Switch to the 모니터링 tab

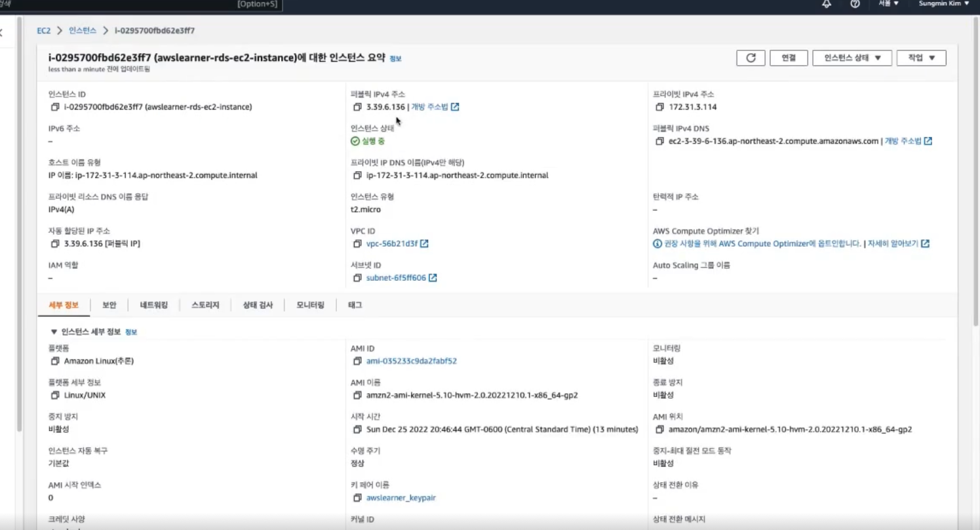[310, 305]
